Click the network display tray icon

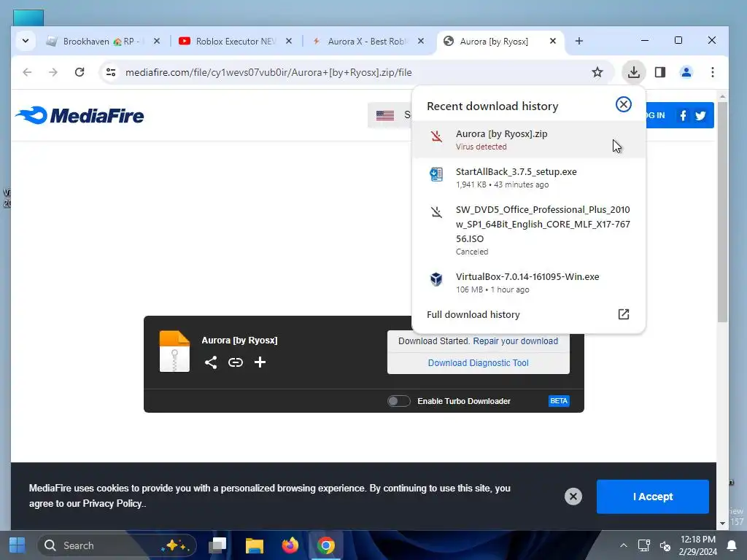[643, 545]
